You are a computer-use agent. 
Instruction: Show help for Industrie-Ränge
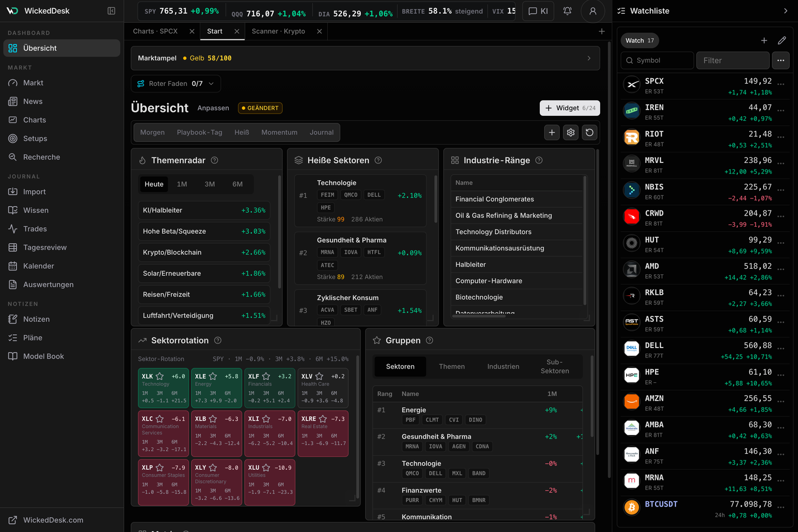pos(539,160)
